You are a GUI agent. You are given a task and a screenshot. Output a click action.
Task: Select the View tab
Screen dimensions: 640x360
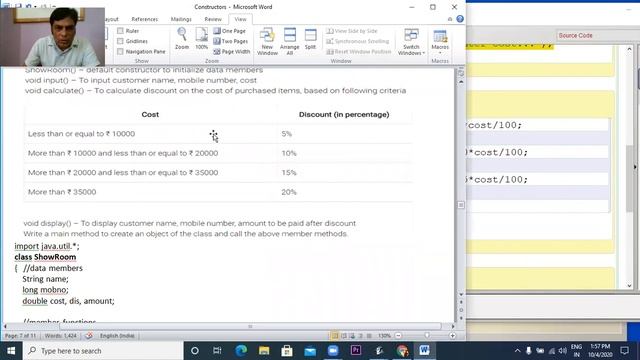(x=240, y=19)
